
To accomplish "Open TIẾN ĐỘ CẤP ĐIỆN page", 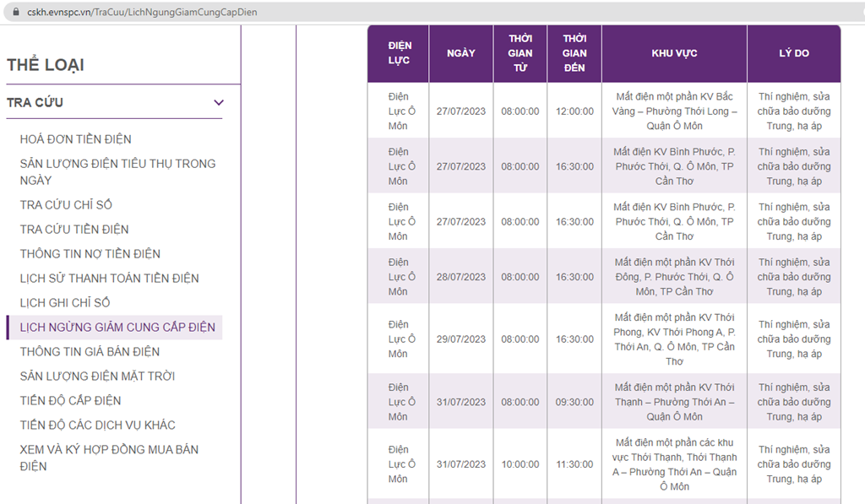I will point(71,401).
